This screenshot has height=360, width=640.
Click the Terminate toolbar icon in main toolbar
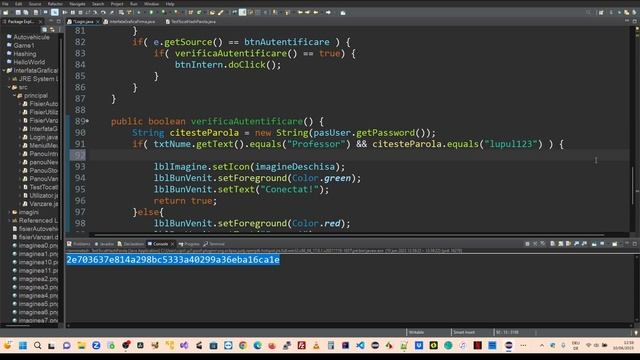pos(80,13)
